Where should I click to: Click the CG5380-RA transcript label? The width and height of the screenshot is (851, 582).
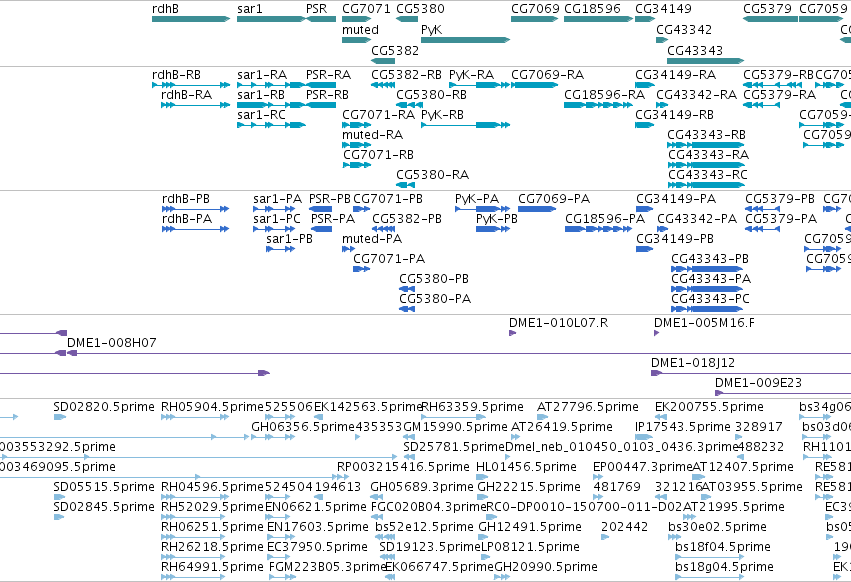(433, 175)
